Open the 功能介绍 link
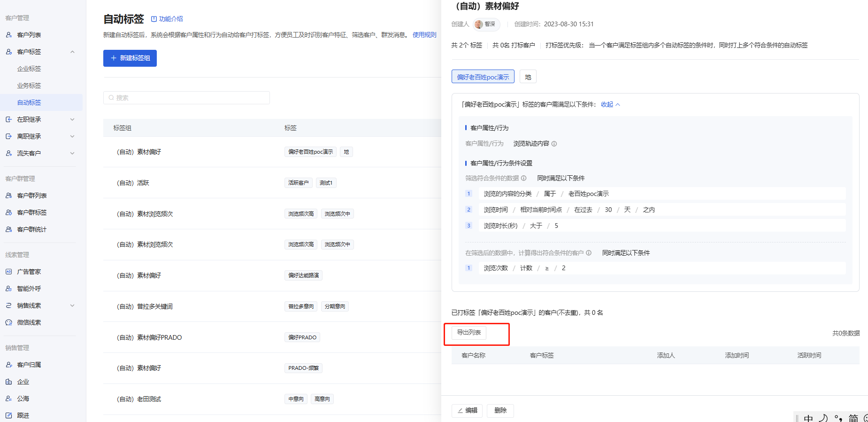This screenshot has width=868, height=422. point(167,19)
